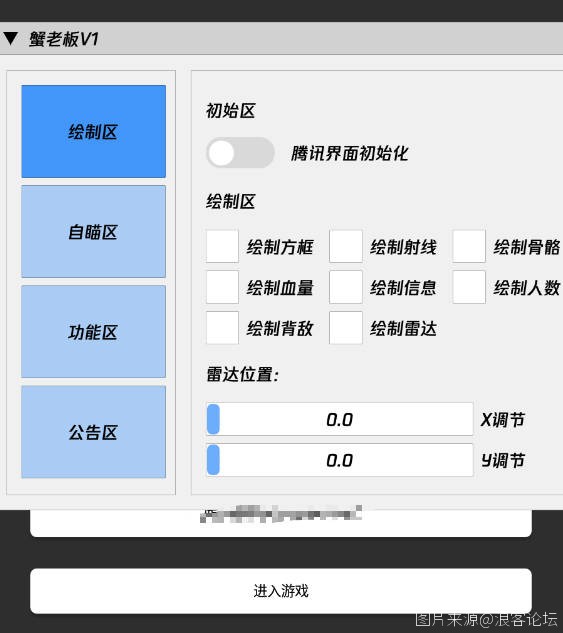This screenshot has width=563, height=633.
Task: Click the Y调节 slider handle
Action: tap(213, 460)
